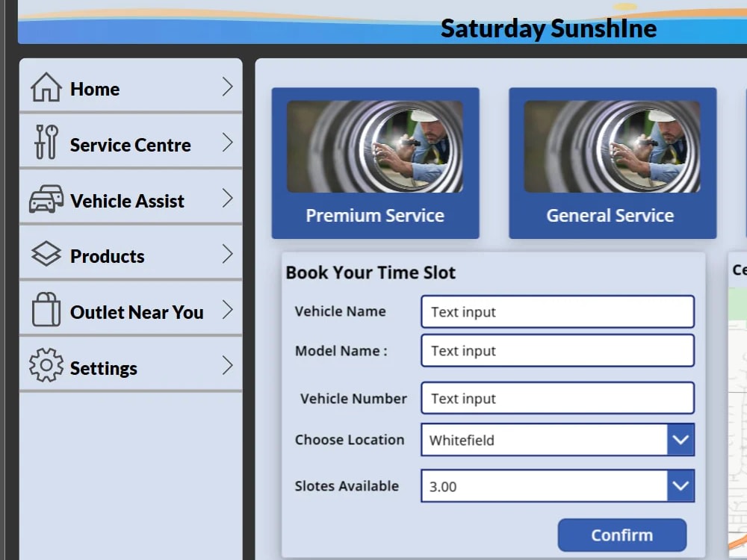Click the Premium Service inspection thumbnail
This screenshot has width=747, height=560.
point(375,146)
